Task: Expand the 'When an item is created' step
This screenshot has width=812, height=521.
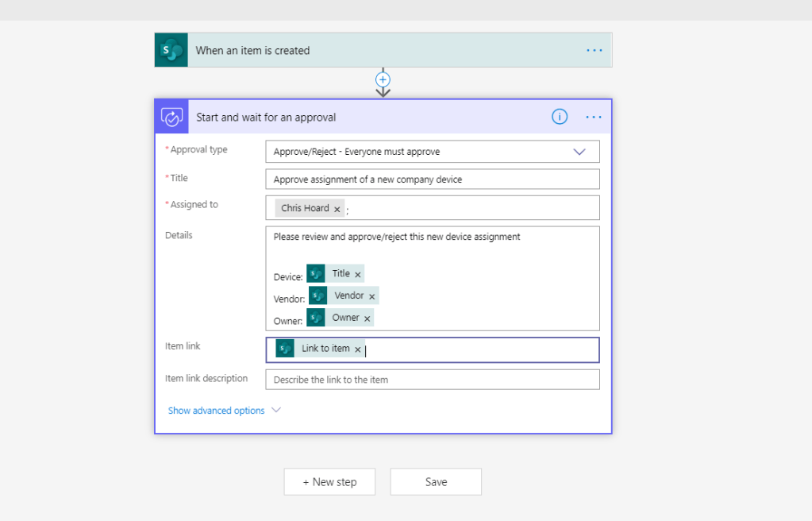Action: tap(381, 50)
